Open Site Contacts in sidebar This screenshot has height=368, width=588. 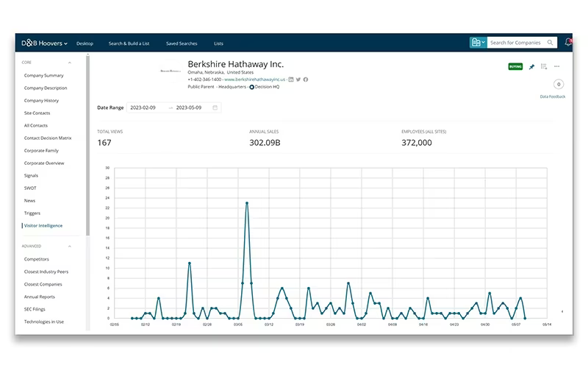37,113
